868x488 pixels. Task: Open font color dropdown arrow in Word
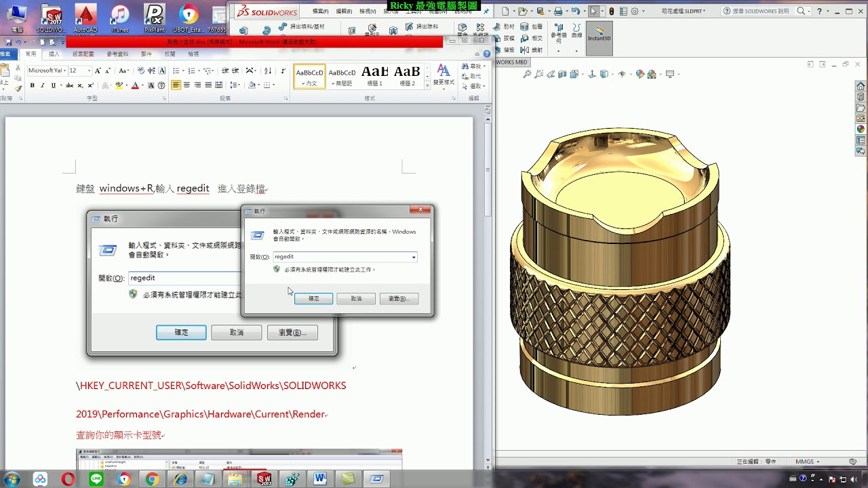pyautogui.click(x=142, y=85)
